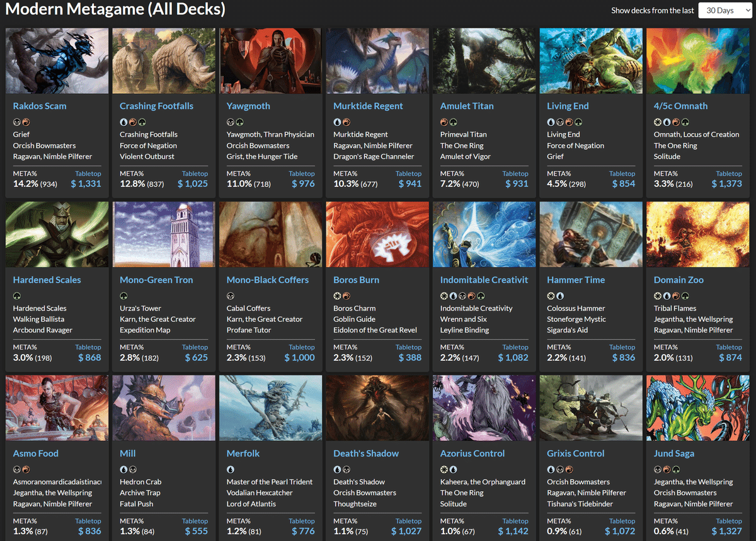The width and height of the screenshot is (756, 541).
Task: Click the $ 976 Yawgmoth price
Action: coord(303,184)
